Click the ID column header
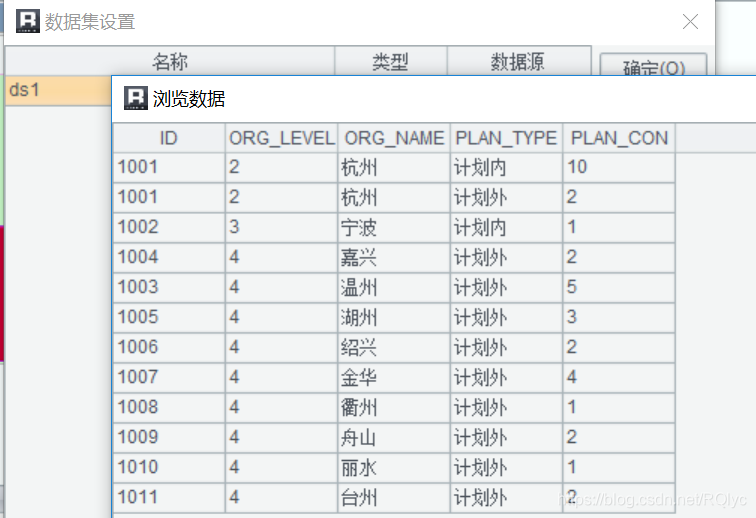 169,138
